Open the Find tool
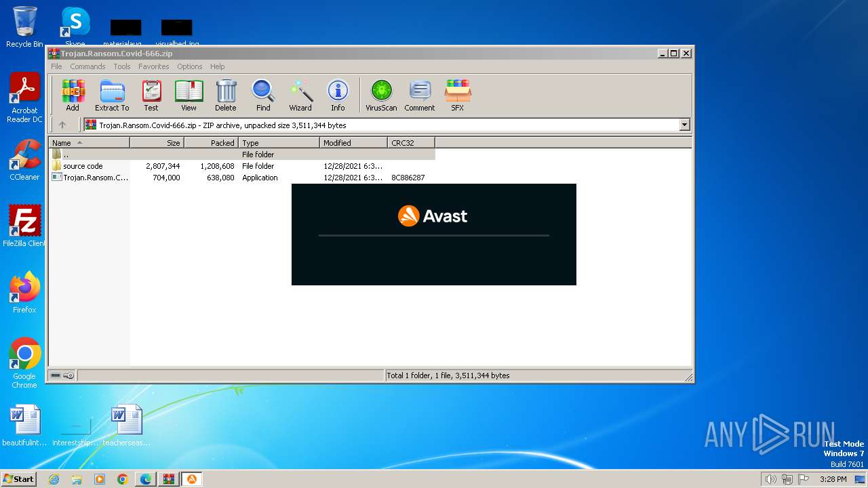The height and width of the screenshot is (488, 868). click(x=263, y=95)
